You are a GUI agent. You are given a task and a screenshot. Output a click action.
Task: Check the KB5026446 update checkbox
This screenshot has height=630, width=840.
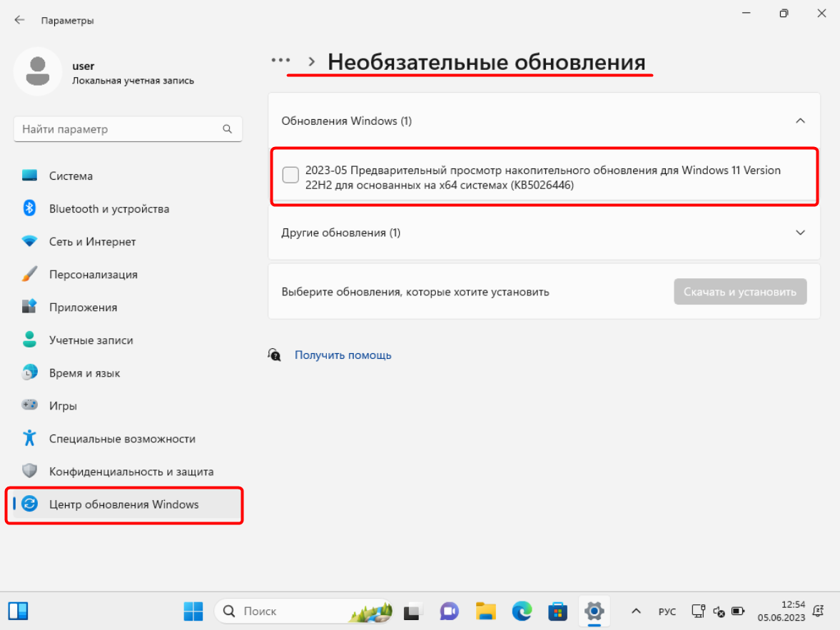[290, 175]
